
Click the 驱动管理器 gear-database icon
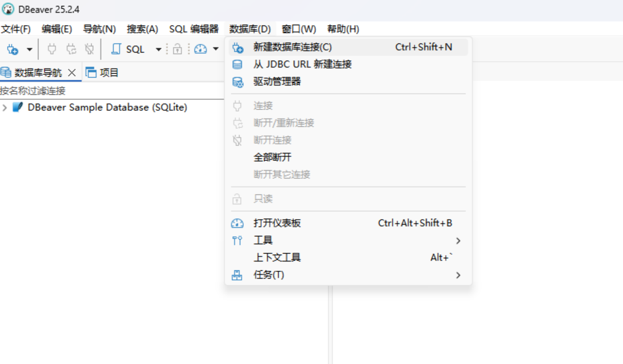237,82
